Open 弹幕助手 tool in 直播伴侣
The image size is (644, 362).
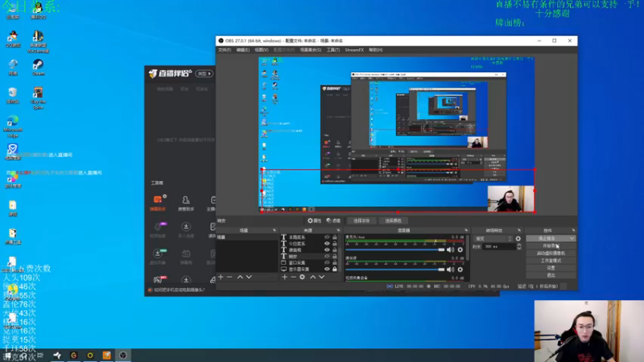[158, 203]
